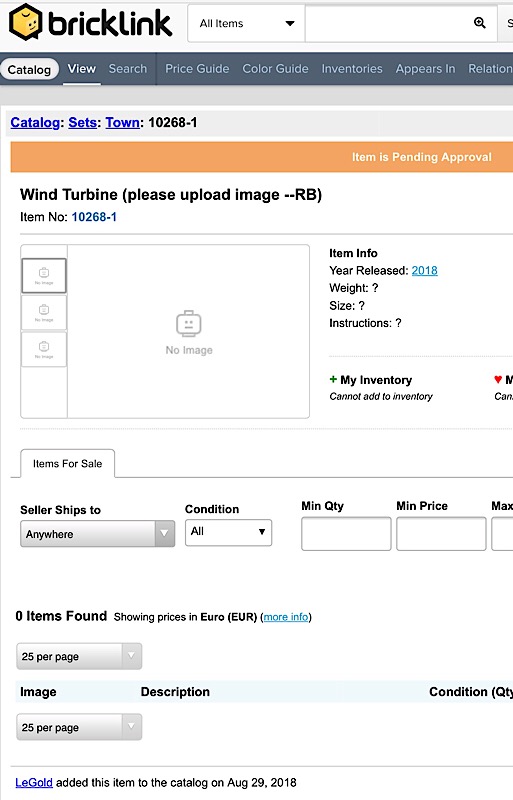Image resolution: width=513 pixels, height=800 pixels.
Task: Open the Condition All dropdown
Action: pyautogui.click(x=228, y=532)
